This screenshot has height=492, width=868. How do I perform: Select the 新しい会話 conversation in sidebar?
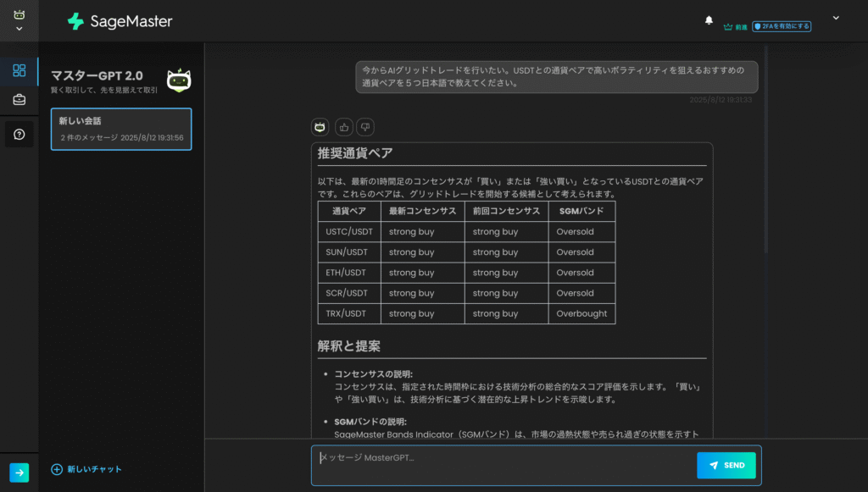pos(120,129)
